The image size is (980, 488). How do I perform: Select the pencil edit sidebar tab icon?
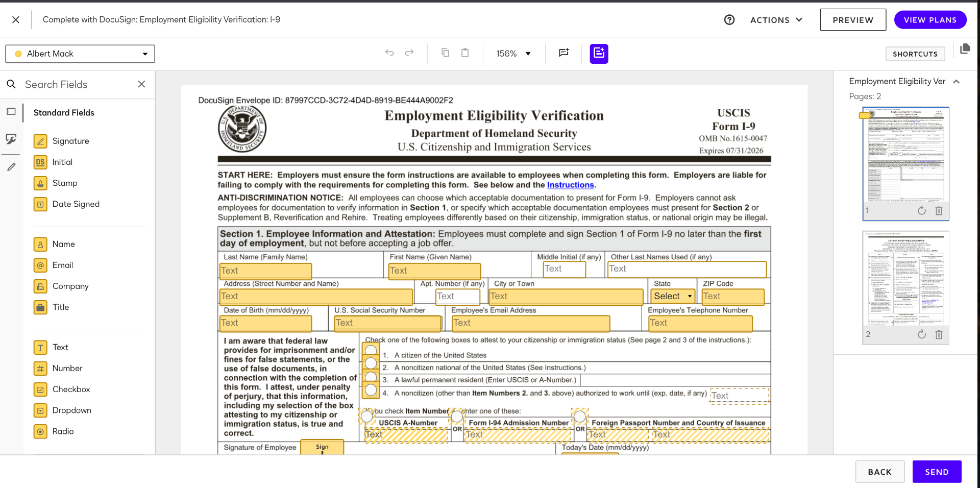tap(11, 167)
